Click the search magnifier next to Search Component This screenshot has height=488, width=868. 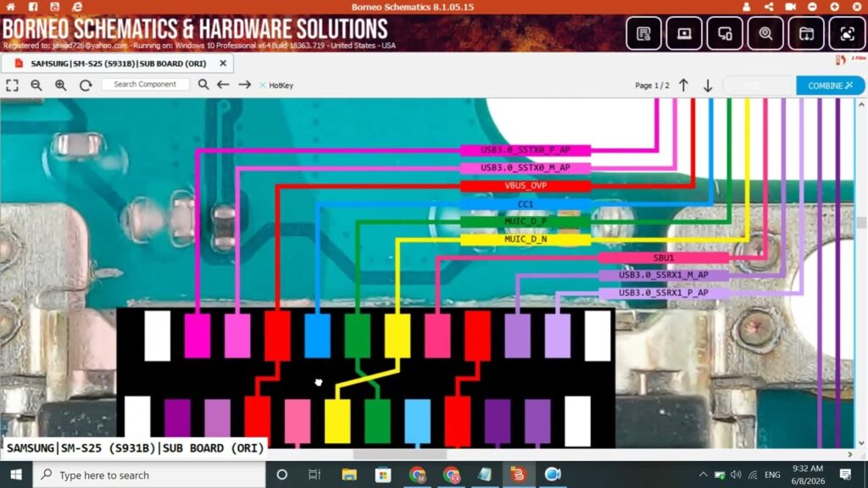(203, 85)
